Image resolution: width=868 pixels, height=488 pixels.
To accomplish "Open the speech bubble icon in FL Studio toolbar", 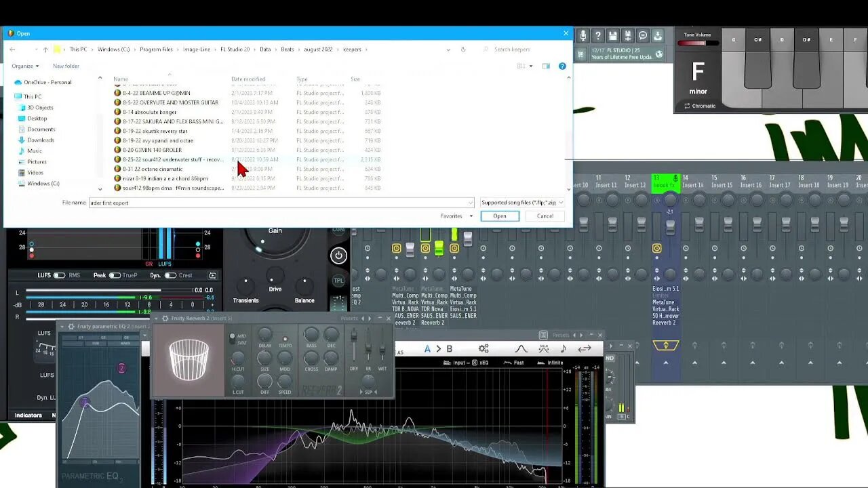I will tap(643, 36).
